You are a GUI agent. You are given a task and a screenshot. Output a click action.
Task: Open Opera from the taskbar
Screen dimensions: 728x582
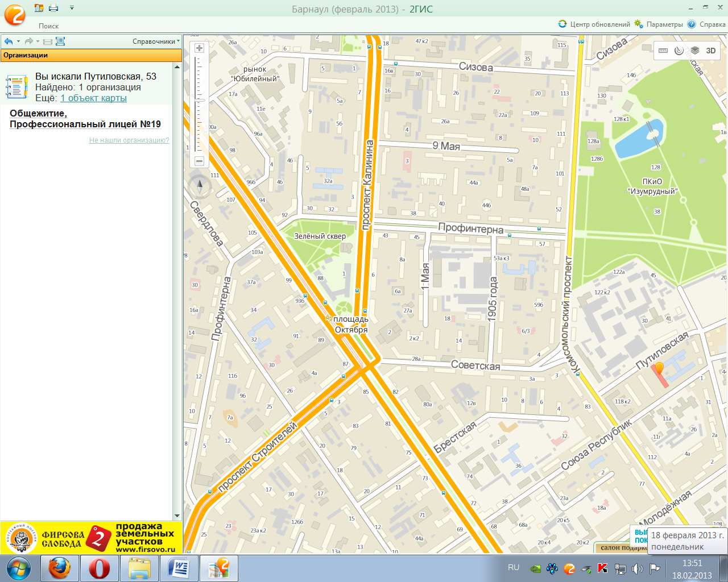[x=99, y=568]
